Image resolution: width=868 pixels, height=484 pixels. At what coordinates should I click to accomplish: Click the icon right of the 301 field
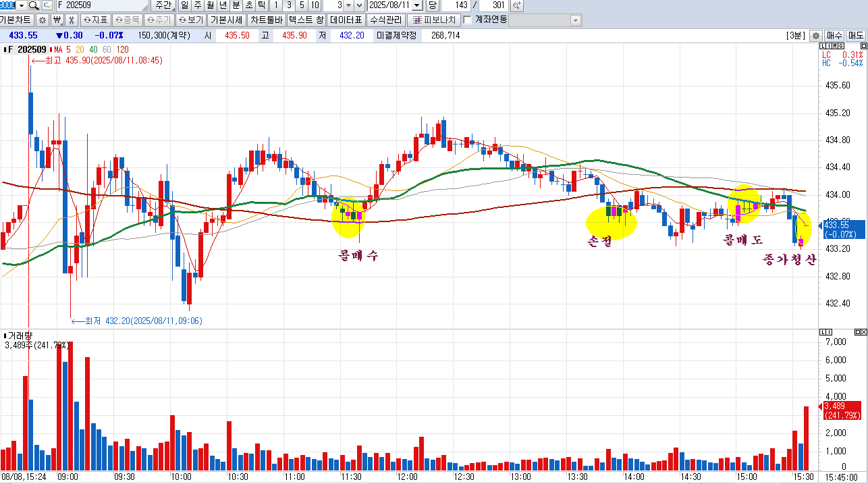point(517,5)
